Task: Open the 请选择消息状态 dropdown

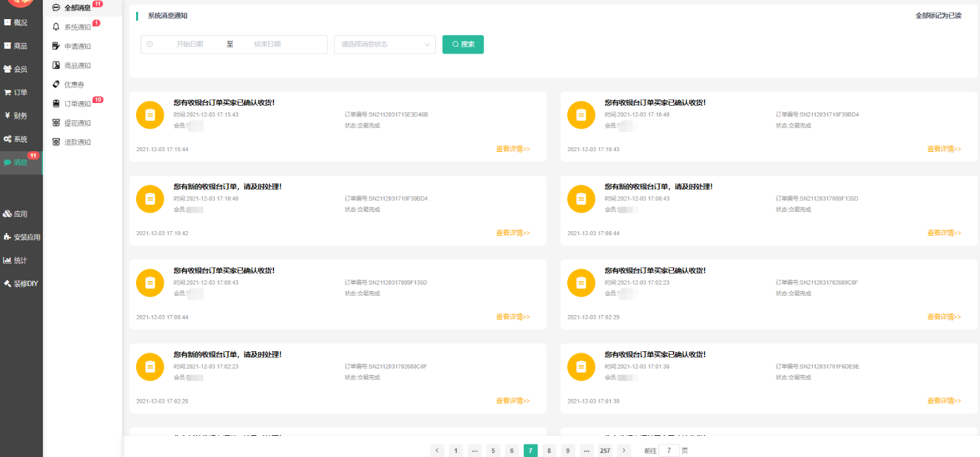Action: coord(384,44)
